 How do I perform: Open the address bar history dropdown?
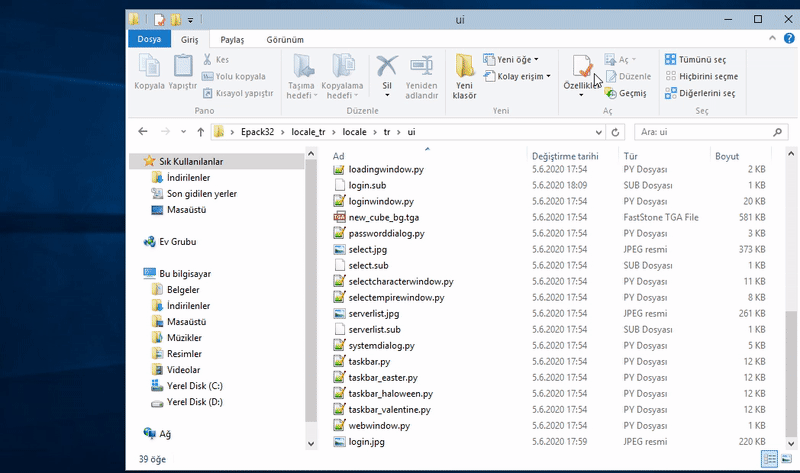[600, 131]
